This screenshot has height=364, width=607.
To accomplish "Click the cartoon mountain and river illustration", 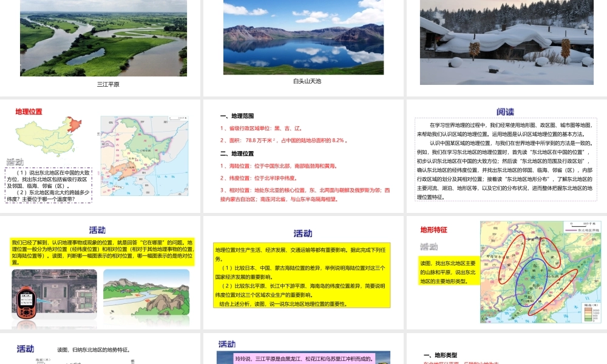I will pyautogui.click(x=146, y=293).
